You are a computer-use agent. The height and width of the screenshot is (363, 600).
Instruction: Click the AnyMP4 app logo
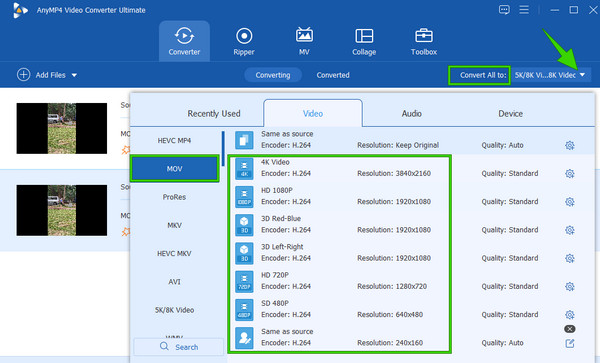(20, 10)
